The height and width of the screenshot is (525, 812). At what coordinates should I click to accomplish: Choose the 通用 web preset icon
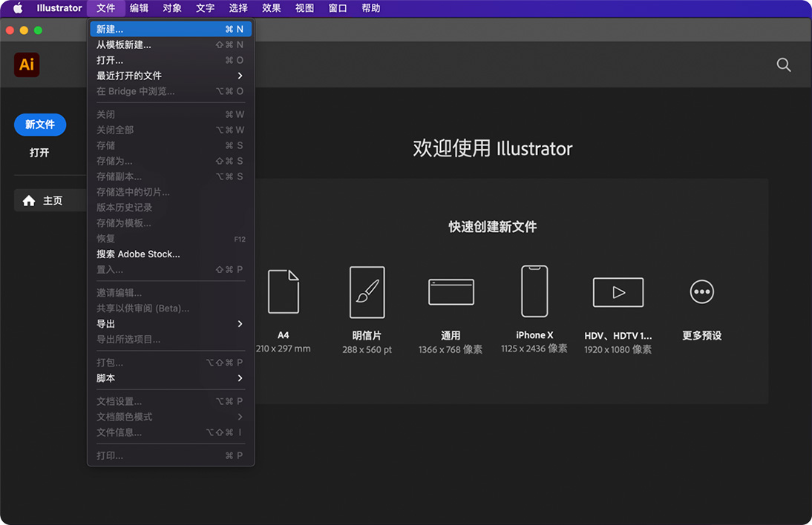[x=451, y=291]
